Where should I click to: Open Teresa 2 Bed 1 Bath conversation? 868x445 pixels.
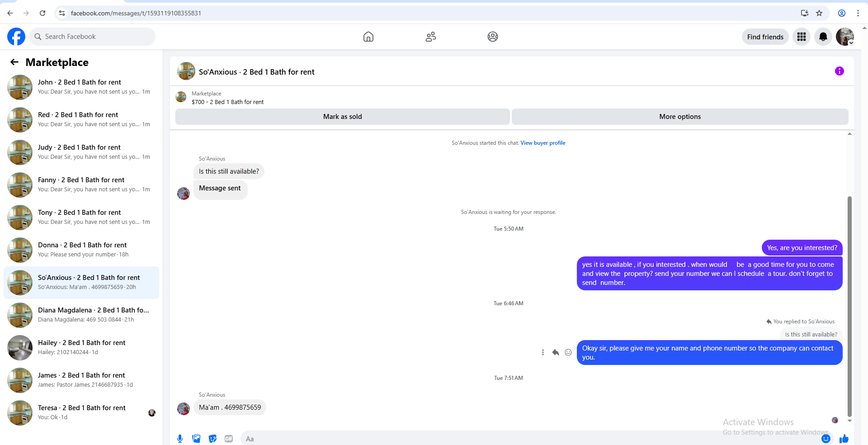[81, 413]
